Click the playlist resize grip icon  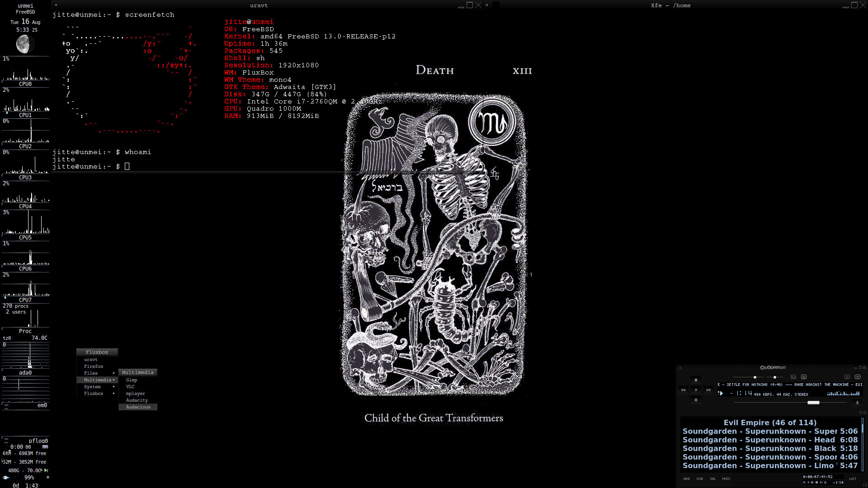click(865, 485)
